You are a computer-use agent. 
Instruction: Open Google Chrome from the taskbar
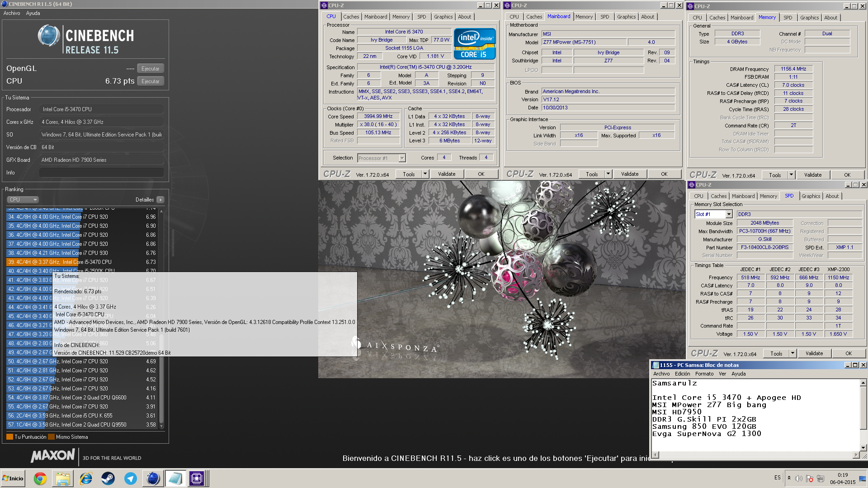(x=40, y=478)
